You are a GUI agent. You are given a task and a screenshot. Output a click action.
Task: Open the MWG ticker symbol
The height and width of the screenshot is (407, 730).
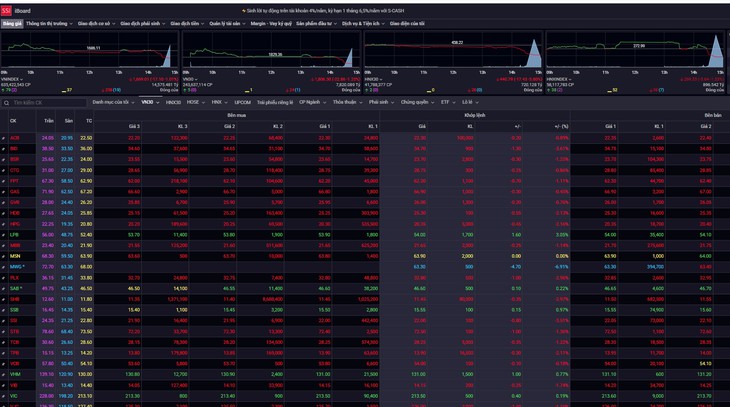(16, 267)
